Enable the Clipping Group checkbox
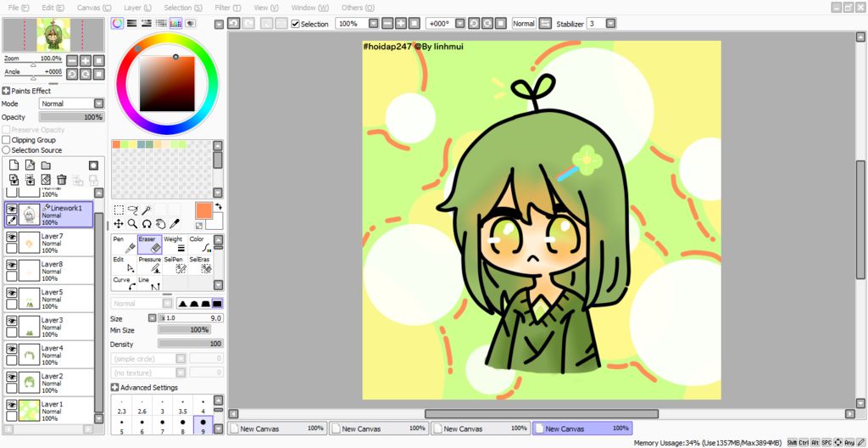The height and width of the screenshot is (448, 868). (x=6, y=140)
